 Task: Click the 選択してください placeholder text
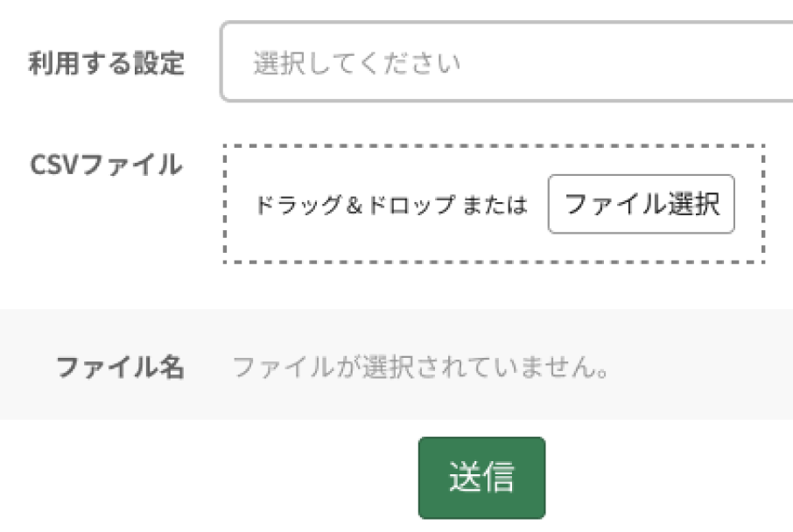click(357, 64)
